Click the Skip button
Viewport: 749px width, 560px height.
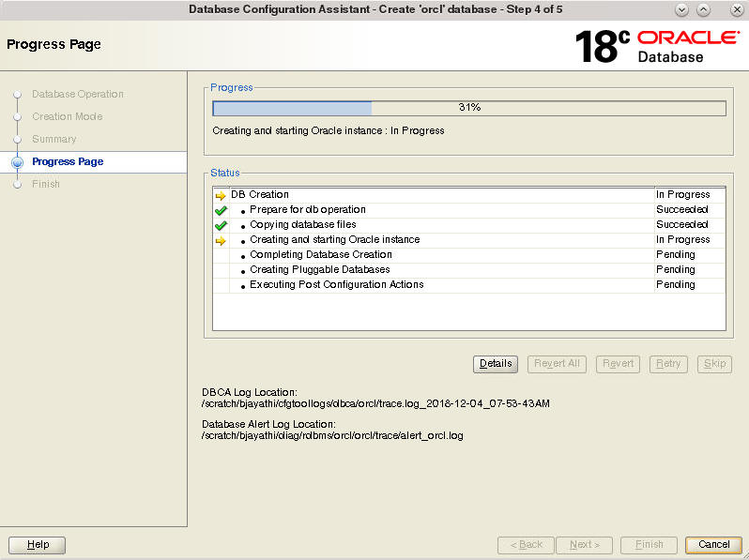[714, 364]
